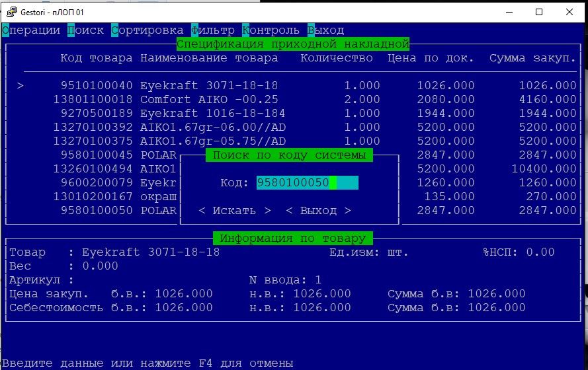Image resolution: width=588 pixels, height=370 pixels.
Task: Click the Код товара column header
Action: point(97,58)
